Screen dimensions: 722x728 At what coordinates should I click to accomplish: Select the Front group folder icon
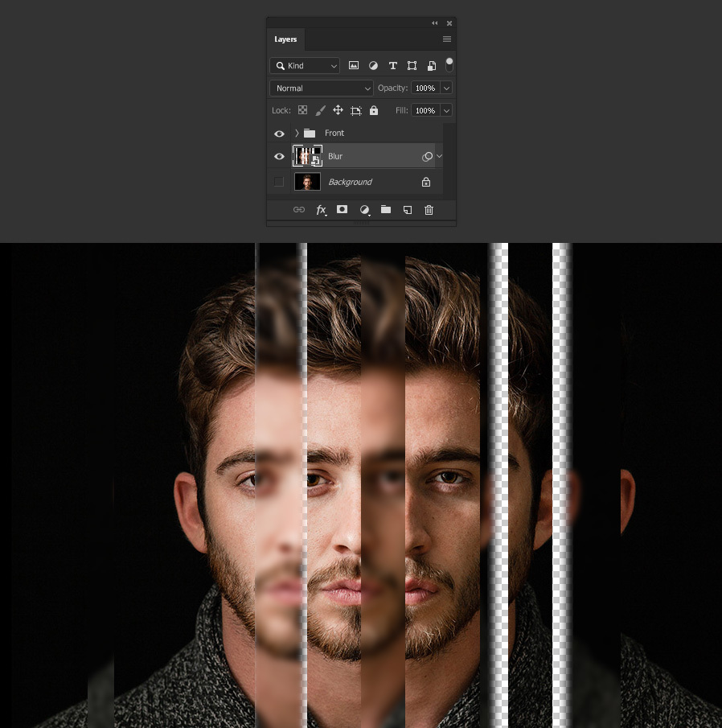click(x=310, y=134)
